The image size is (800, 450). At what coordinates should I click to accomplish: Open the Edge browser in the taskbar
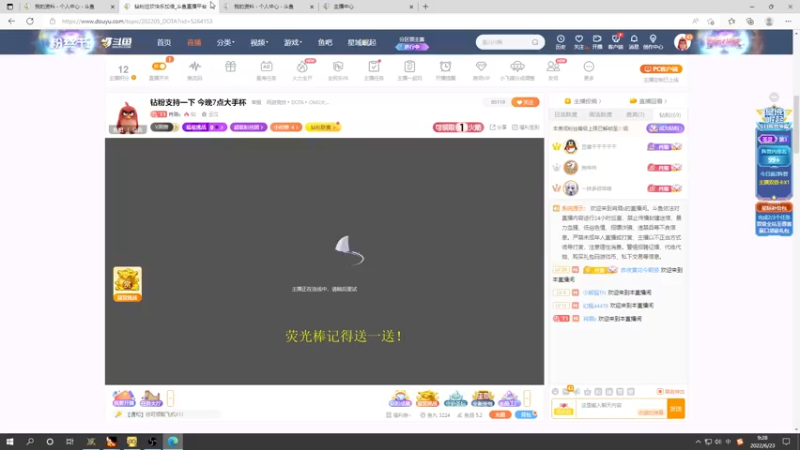[173, 441]
